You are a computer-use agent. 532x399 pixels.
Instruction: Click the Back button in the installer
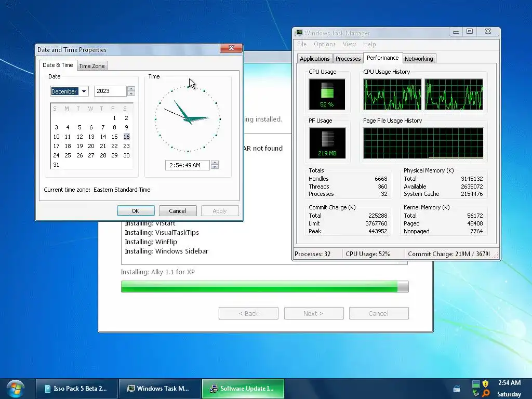248,313
